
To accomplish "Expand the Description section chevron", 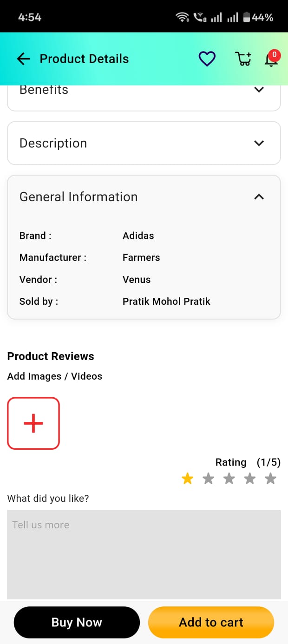I will pos(259,143).
